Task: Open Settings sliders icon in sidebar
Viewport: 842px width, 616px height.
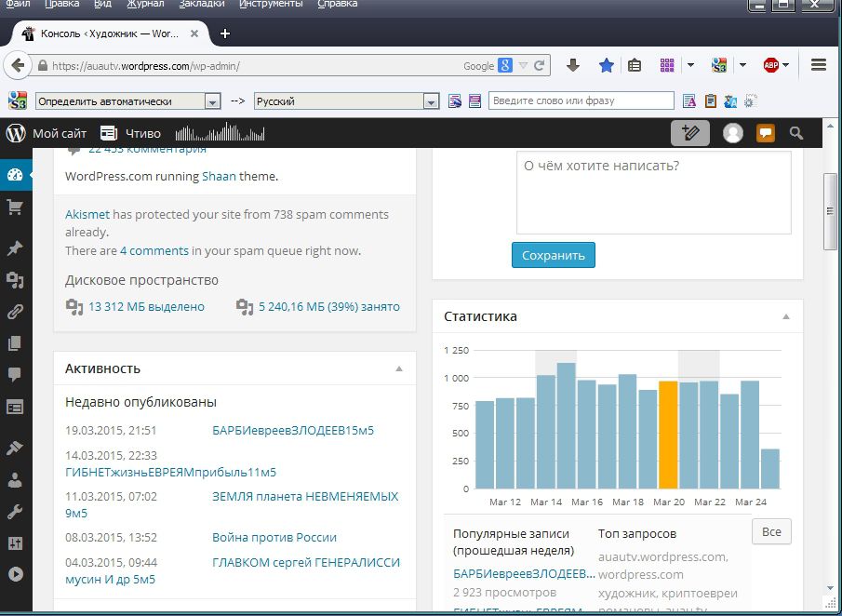Action: [x=15, y=543]
